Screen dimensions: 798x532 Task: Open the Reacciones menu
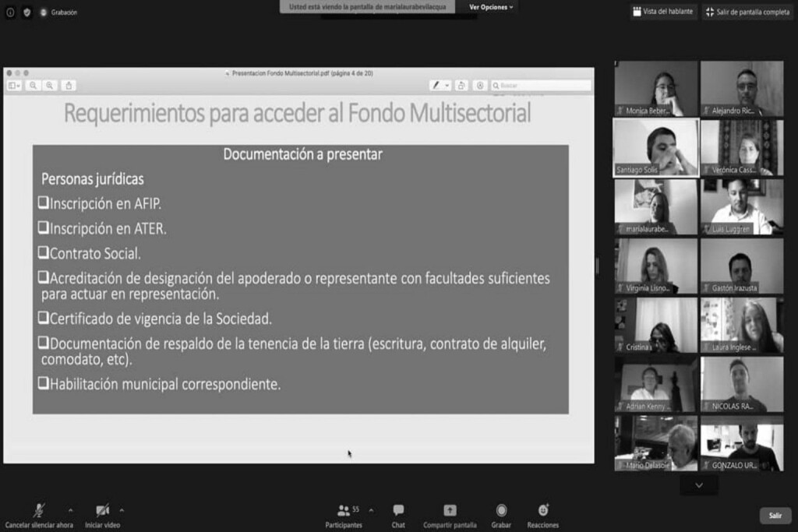[543, 511]
